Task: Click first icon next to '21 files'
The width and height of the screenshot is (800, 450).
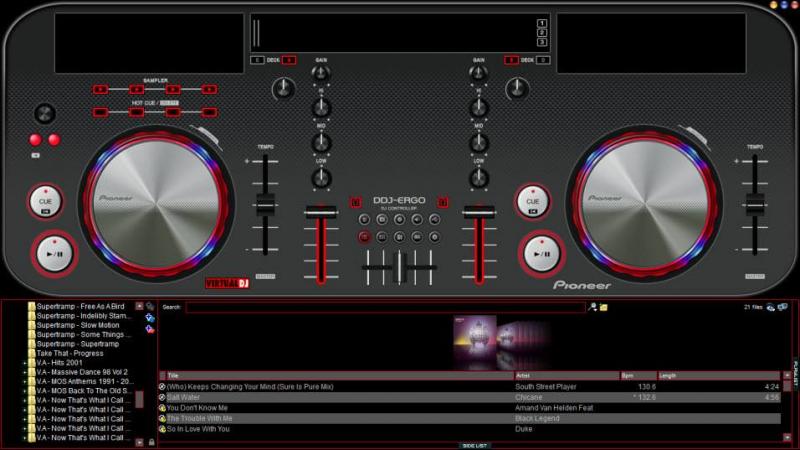Action: click(x=770, y=307)
